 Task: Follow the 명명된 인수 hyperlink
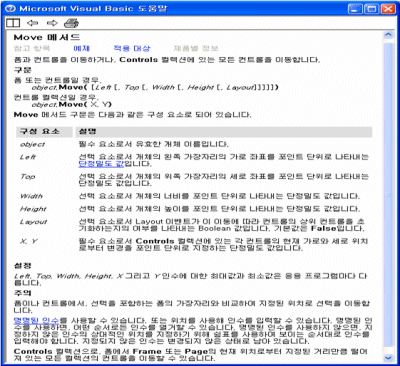pyautogui.click(x=36, y=321)
